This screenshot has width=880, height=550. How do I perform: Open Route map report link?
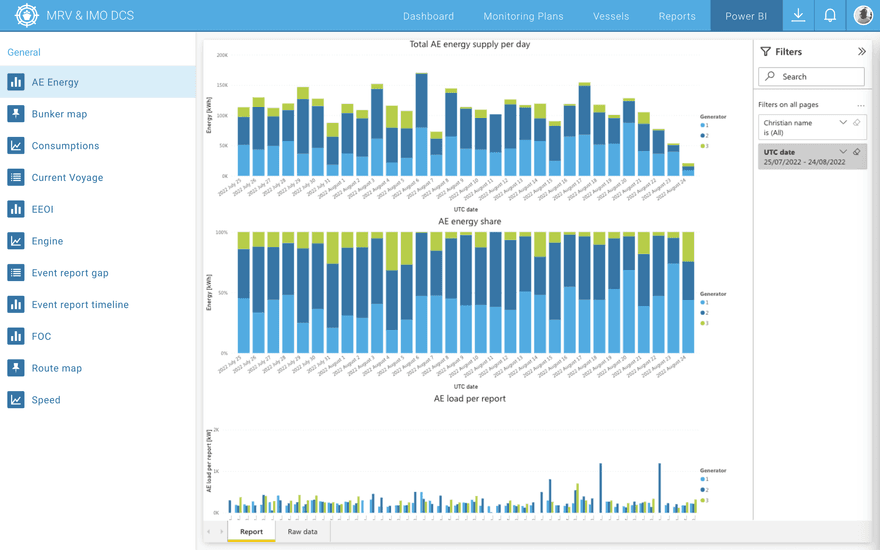57,368
